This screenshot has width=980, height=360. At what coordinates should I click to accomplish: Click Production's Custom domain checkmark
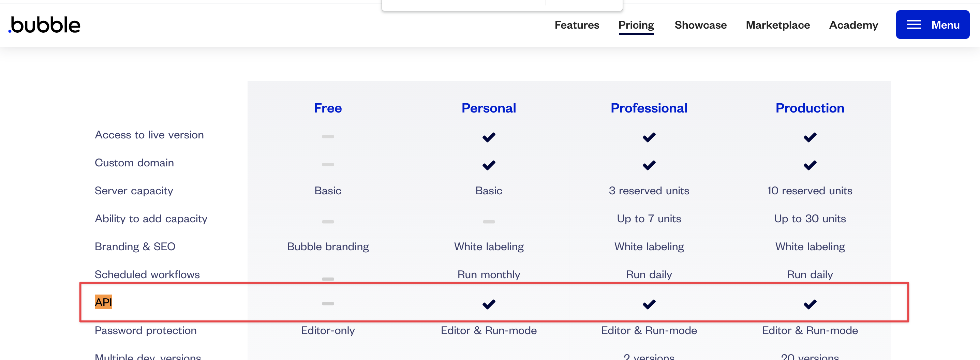pos(810,165)
